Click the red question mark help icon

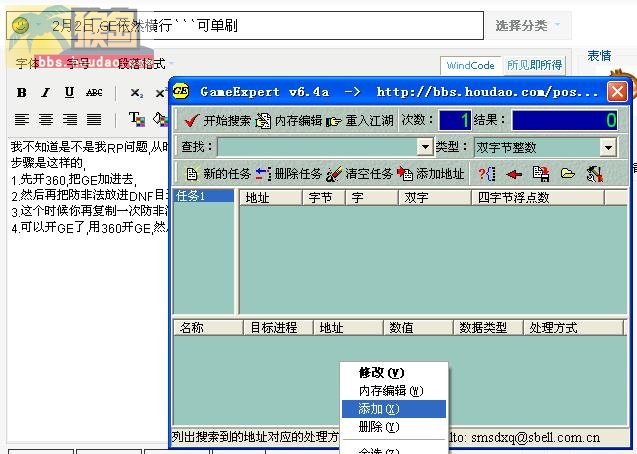(x=487, y=174)
